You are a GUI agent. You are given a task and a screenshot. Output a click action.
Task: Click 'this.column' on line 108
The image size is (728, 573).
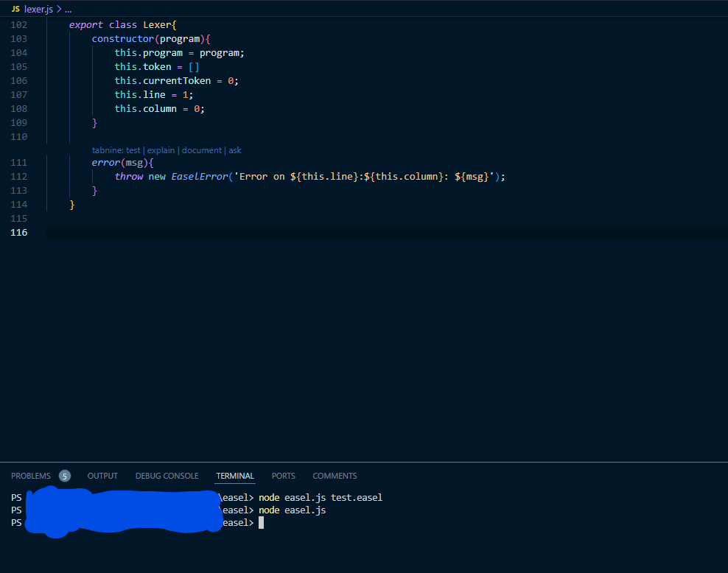[145, 108]
